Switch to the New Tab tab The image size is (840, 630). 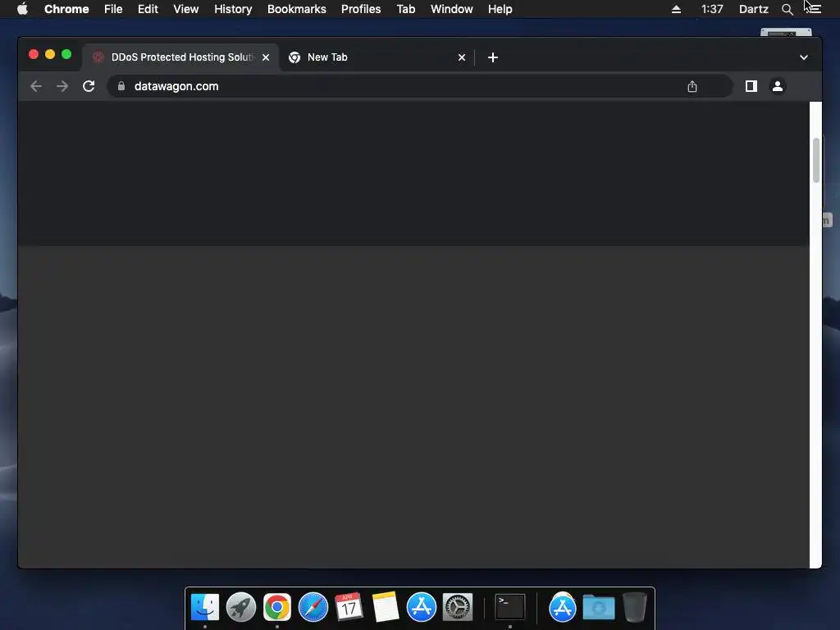tap(377, 57)
